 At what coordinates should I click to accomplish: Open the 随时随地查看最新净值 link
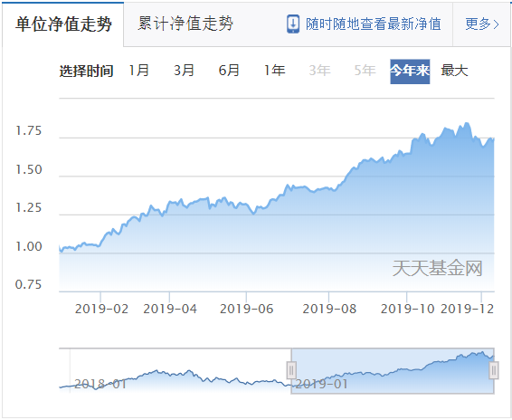[374, 24]
